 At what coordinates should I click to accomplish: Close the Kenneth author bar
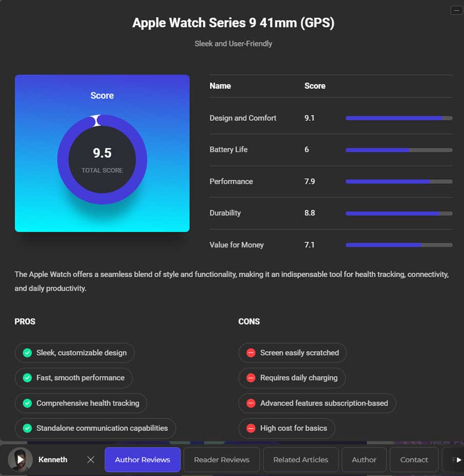point(90,459)
